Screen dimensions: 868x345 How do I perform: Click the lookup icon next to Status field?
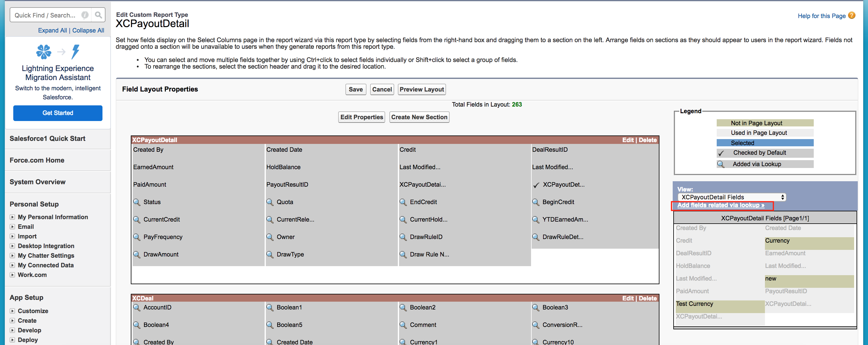[137, 202]
